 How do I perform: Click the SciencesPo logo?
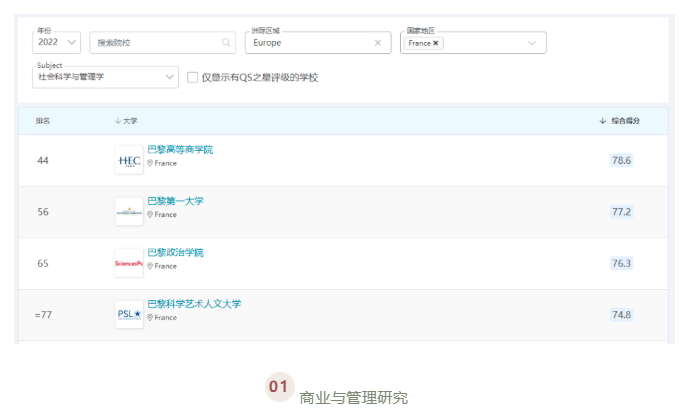[129, 263]
